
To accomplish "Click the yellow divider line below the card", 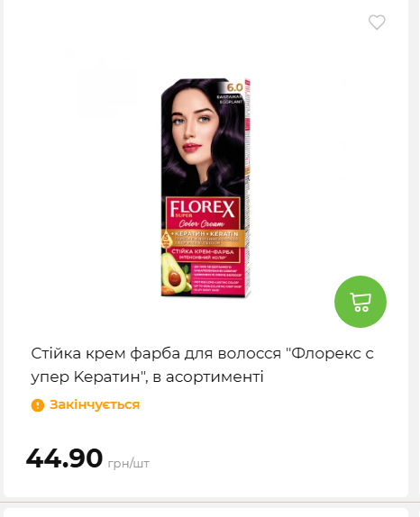I will click(210, 503).
